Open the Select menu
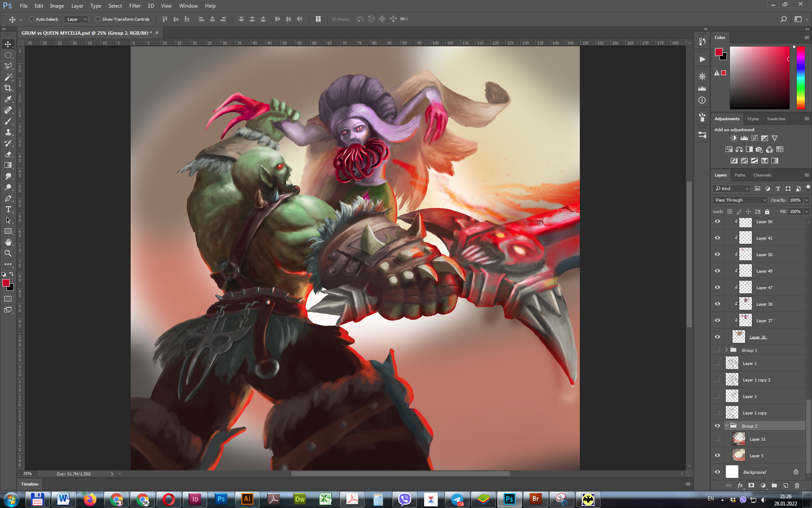 (115, 6)
